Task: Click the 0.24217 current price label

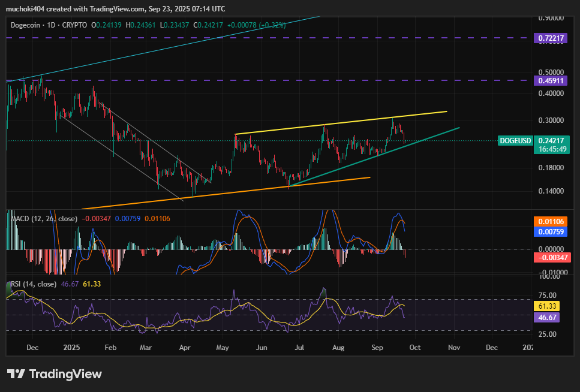Action: 551,140
